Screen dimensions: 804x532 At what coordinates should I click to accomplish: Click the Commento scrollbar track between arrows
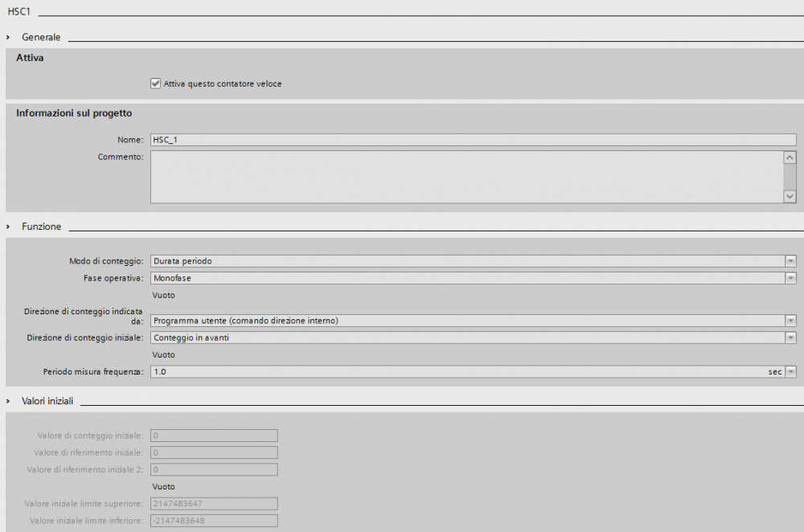tap(790, 177)
